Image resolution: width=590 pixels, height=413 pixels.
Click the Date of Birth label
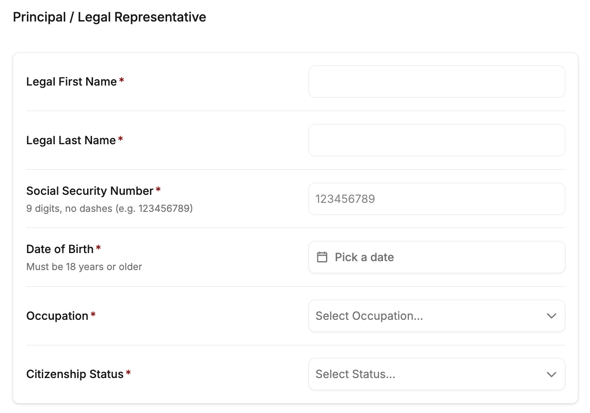point(59,249)
